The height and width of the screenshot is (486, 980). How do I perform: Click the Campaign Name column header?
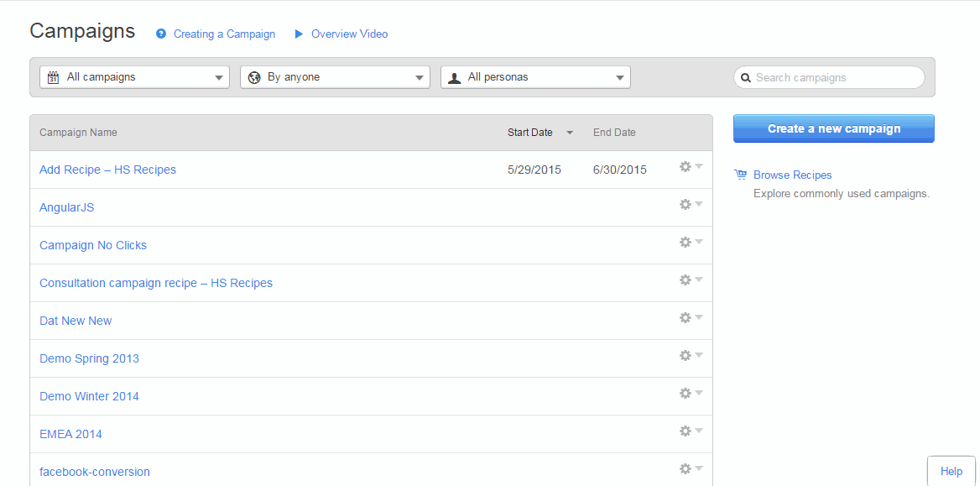tap(78, 133)
